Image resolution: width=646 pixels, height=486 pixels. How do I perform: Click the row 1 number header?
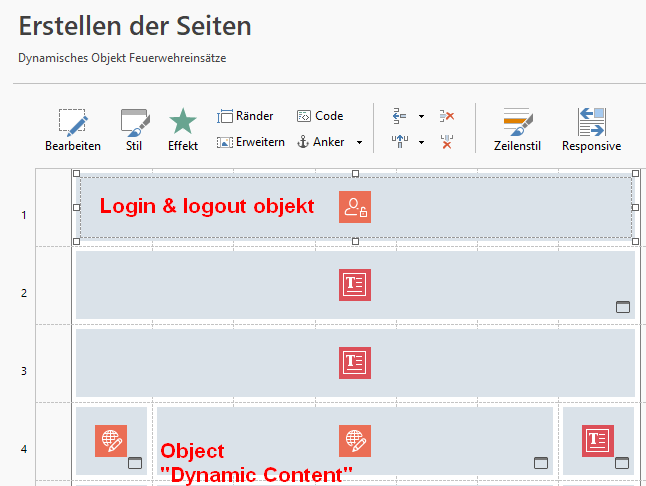pyautogui.click(x=26, y=215)
